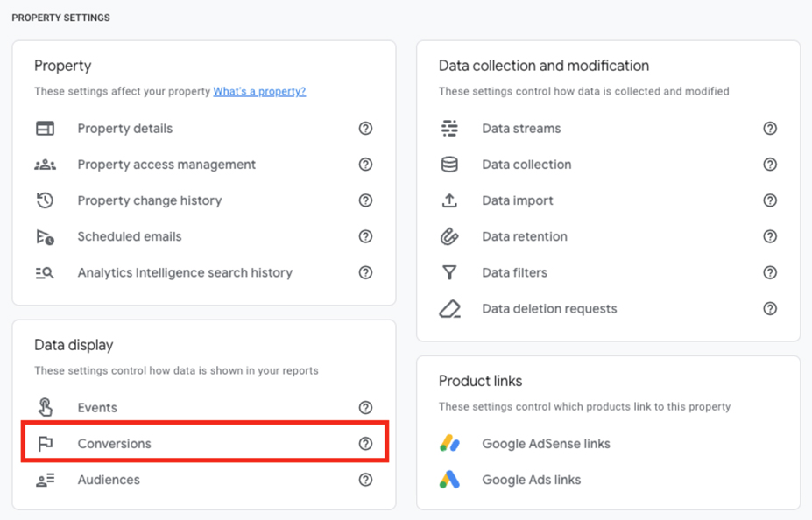Click the Data collection database icon
812x520 pixels.
[449, 165]
